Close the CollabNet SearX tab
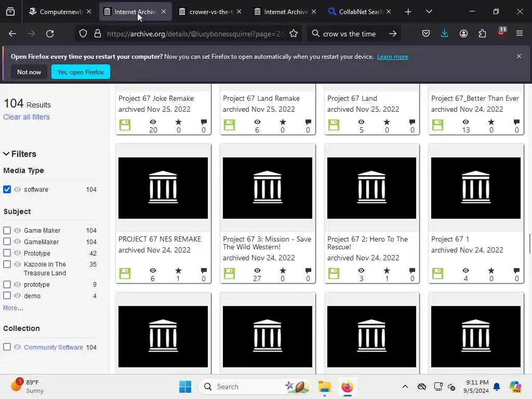The image size is (532, 399). (x=389, y=11)
